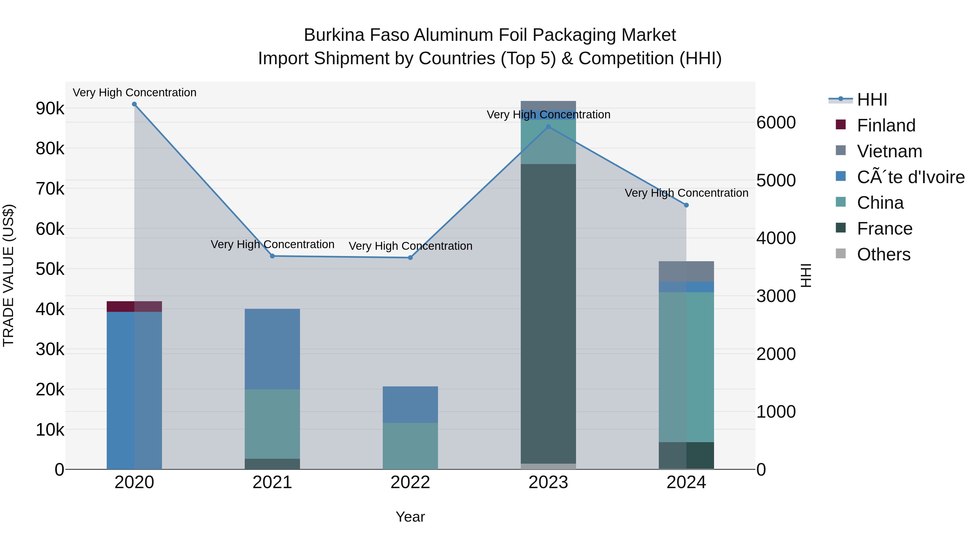Viewport: 980px width, 551px height.
Task: Click the 2020 HHI data point
Action: coord(134,104)
